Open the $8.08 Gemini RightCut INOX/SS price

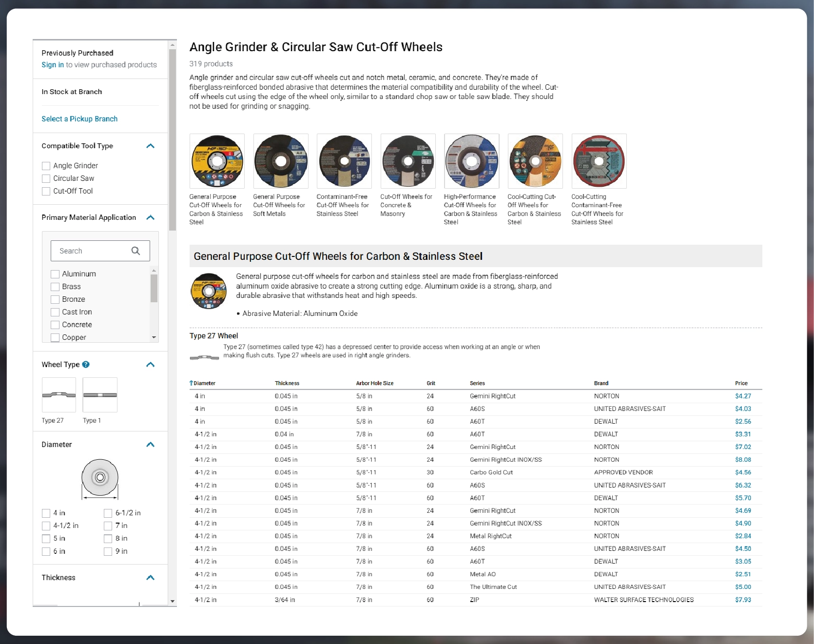[x=743, y=460]
